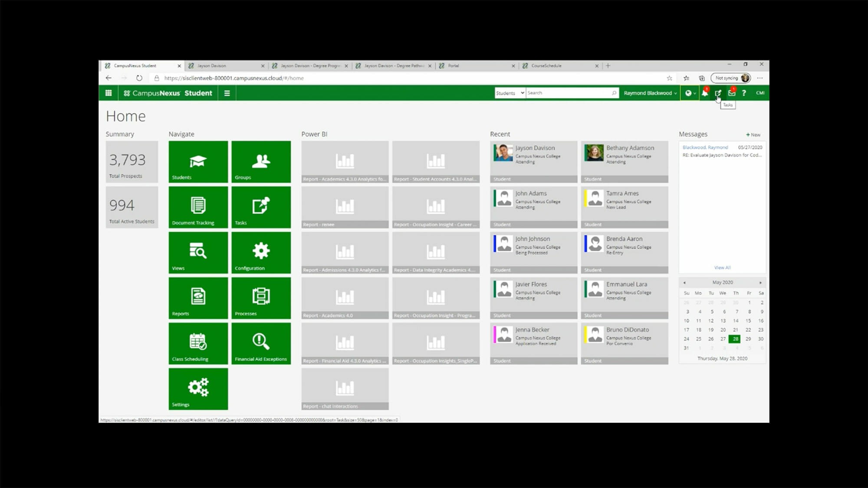
Task: Click the Not syncing profile button
Action: coord(731,78)
